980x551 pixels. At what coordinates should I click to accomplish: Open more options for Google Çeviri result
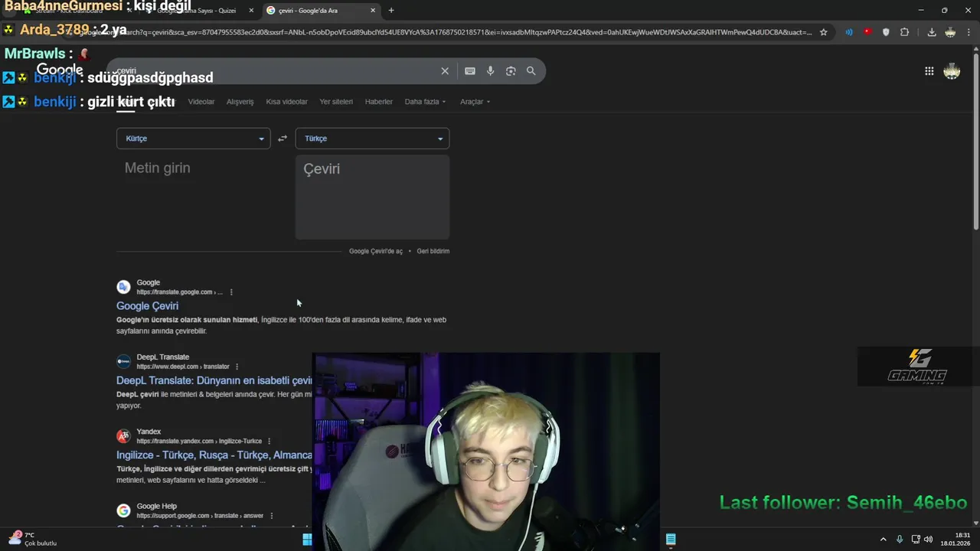coord(231,292)
